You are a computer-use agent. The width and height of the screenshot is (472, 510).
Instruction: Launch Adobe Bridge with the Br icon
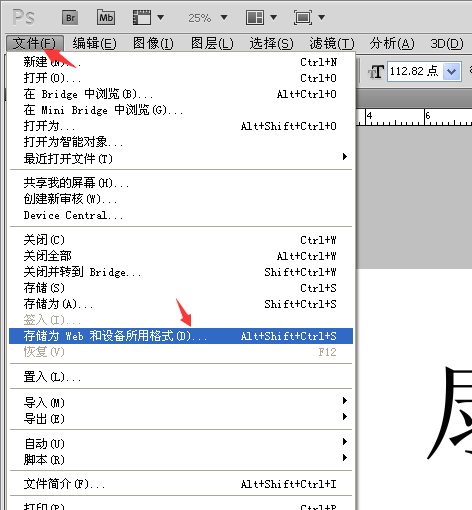pos(70,18)
